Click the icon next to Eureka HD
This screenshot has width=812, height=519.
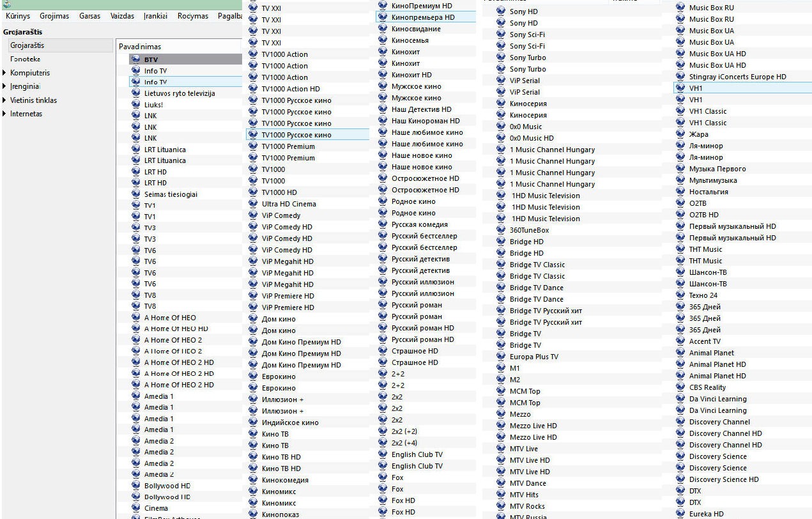[680, 514]
